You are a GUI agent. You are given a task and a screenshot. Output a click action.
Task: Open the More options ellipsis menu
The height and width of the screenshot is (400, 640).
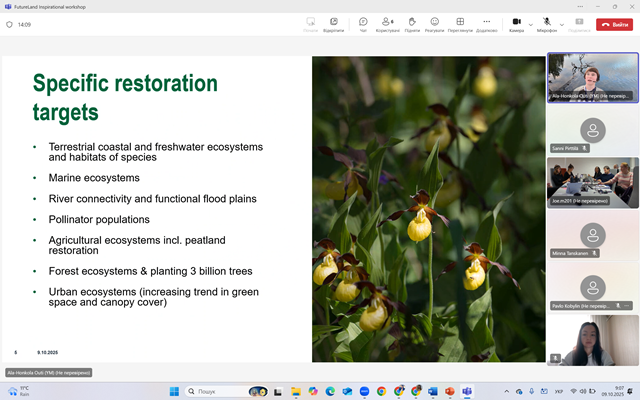click(x=487, y=24)
